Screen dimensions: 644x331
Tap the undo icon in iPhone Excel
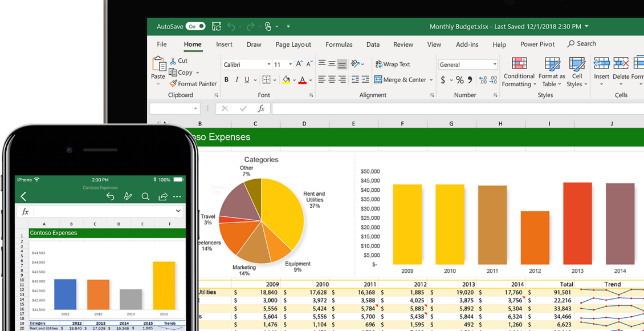pyautogui.click(x=110, y=196)
